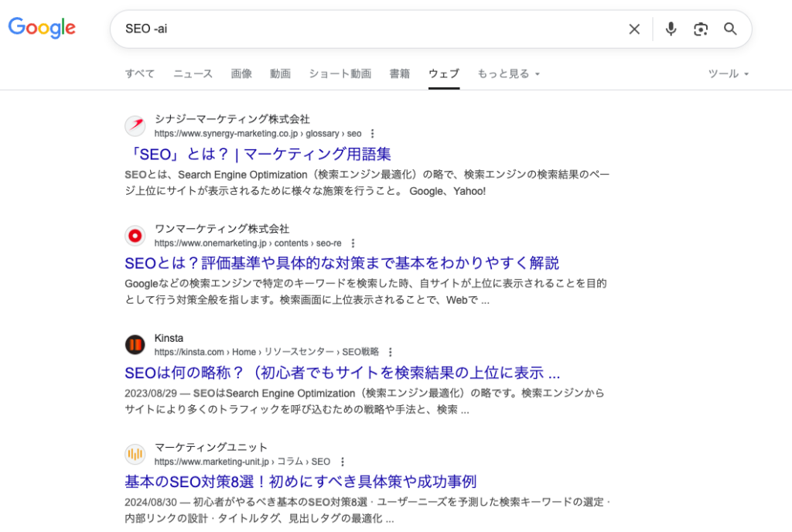Open more options for onemarketing.jp result
This screenshot has height=532, width=792.
tap(353, 244)
